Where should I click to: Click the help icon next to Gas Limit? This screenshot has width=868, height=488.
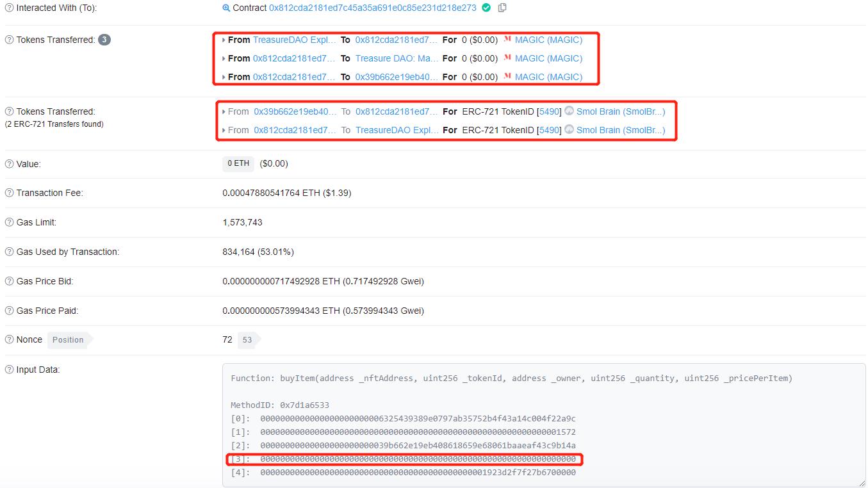[9, 222]
